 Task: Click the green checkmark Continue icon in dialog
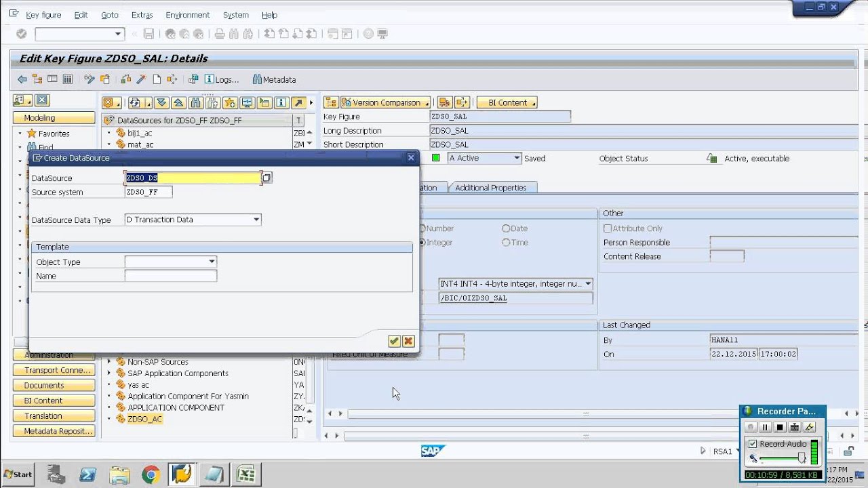394,341
